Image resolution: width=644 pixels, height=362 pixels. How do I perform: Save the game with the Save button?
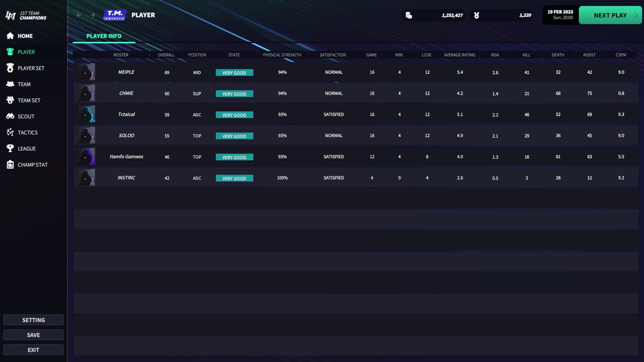tap(33, 335)
